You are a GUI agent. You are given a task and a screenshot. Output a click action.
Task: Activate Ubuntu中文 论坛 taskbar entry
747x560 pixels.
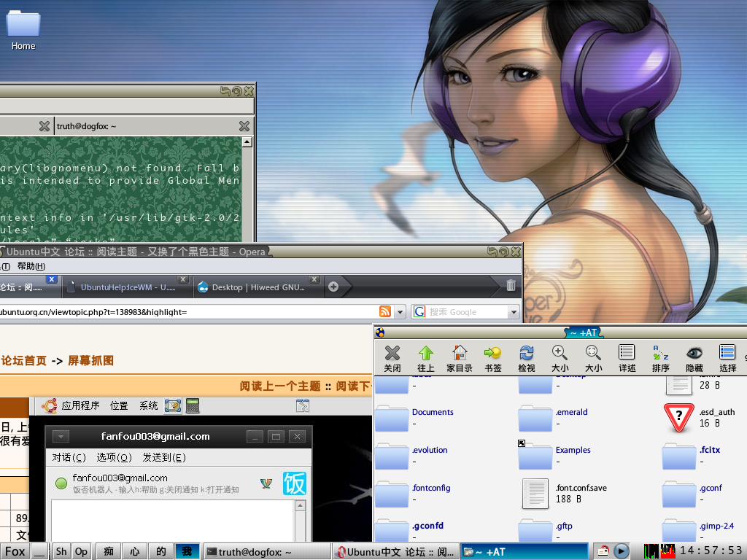[x=395, y=551]
